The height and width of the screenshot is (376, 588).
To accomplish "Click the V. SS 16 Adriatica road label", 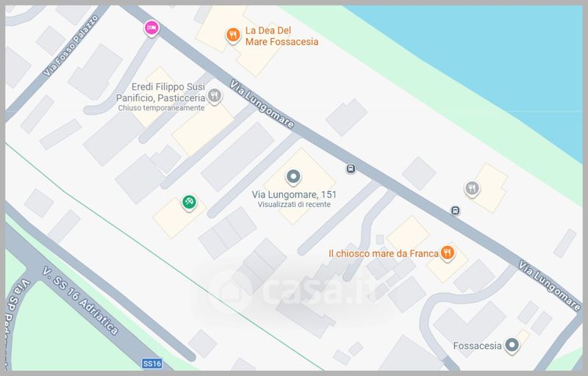I will tap(80, 300).
